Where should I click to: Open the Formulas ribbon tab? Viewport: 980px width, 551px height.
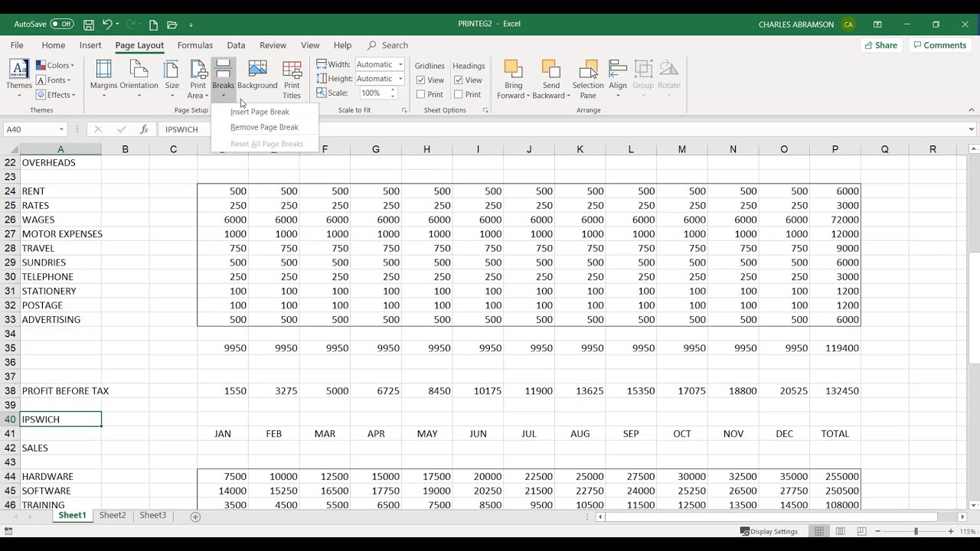195,45
